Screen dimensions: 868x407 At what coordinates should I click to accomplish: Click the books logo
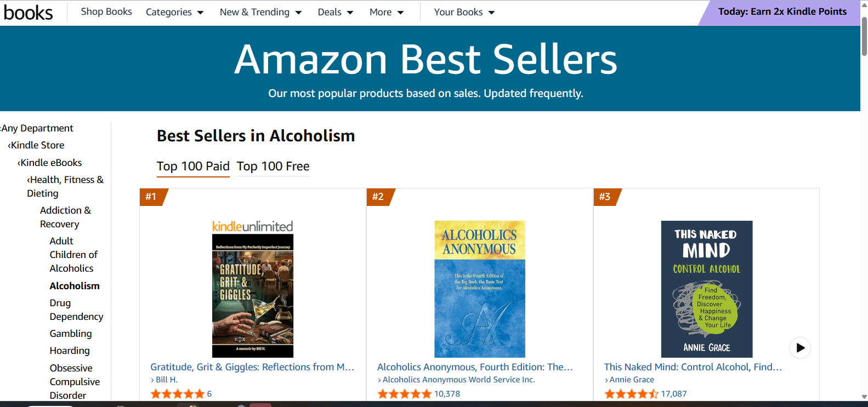pos(29,12)
